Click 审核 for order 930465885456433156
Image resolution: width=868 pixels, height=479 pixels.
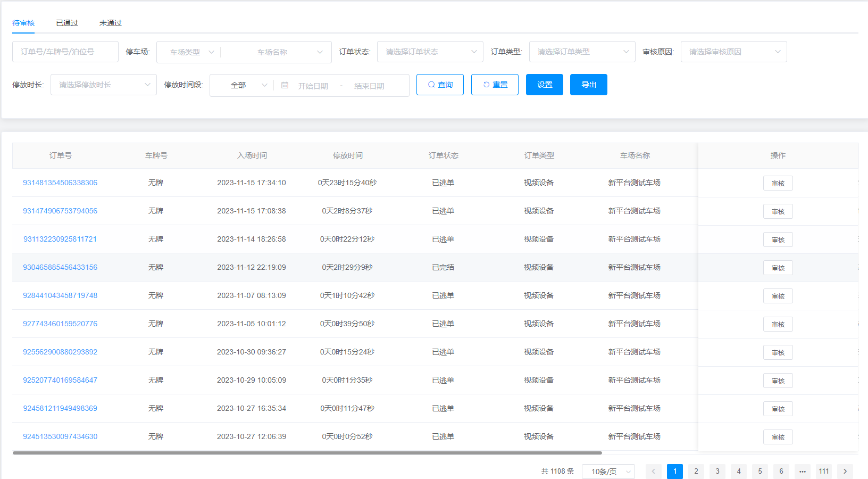(x=778, y=268)
